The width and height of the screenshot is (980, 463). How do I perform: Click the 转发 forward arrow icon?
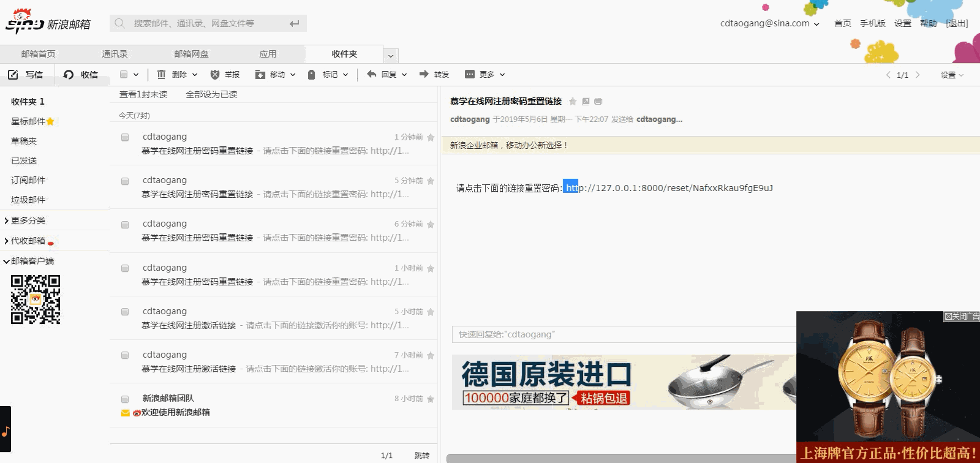(x=424, y=74)
